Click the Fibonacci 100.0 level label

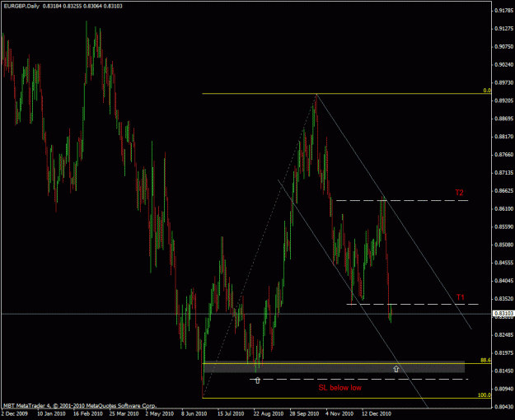click(485, 394)
